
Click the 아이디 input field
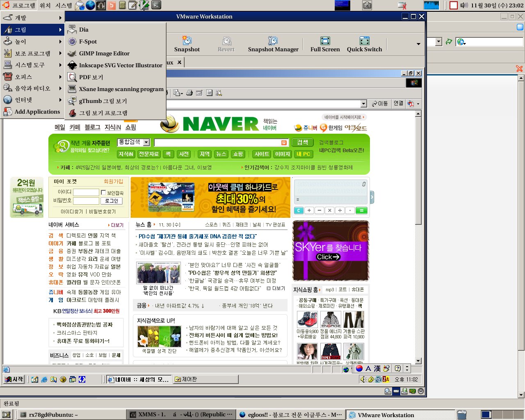(x=86, y=192)
